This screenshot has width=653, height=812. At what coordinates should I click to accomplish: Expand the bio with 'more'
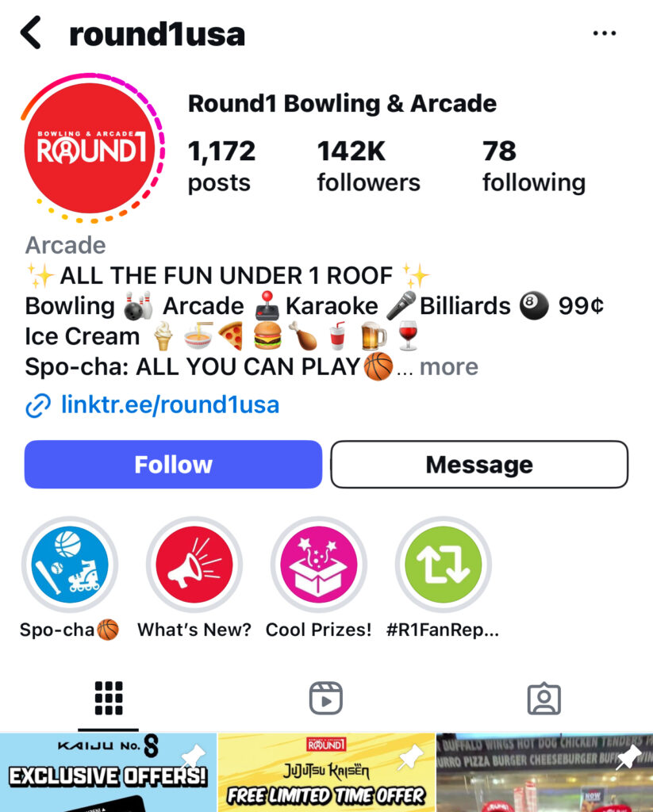click(449, 366)
